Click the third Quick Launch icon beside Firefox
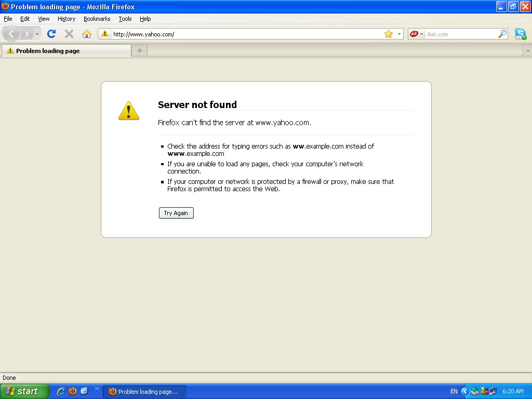The height and width of the screenshot is (399, 532). (85, 391)
